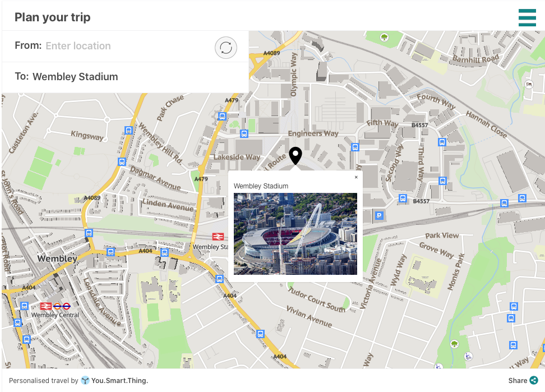Click Wembley Stadium rail station icon

tap(218, 237)
